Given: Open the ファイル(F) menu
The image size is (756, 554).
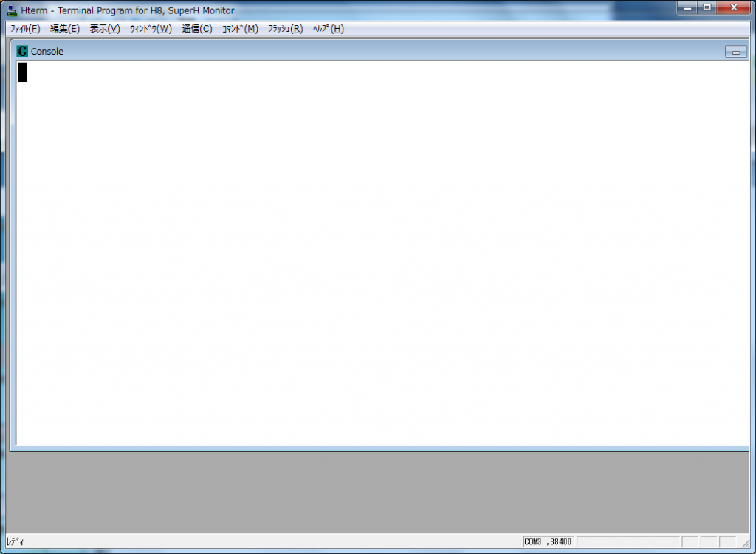Looking at the screenshot, I should click(x=24, y=29).
